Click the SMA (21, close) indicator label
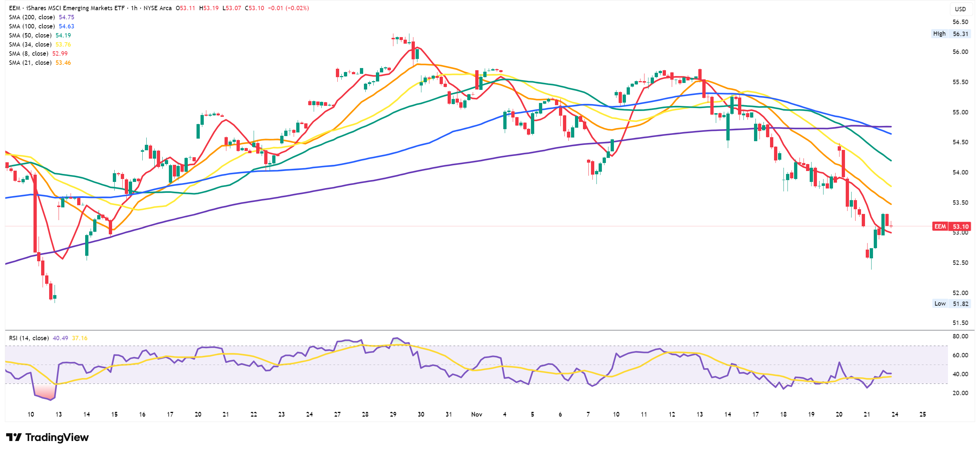Image resolution: width=980 pixels, height=453 pixels. (31, 63)
